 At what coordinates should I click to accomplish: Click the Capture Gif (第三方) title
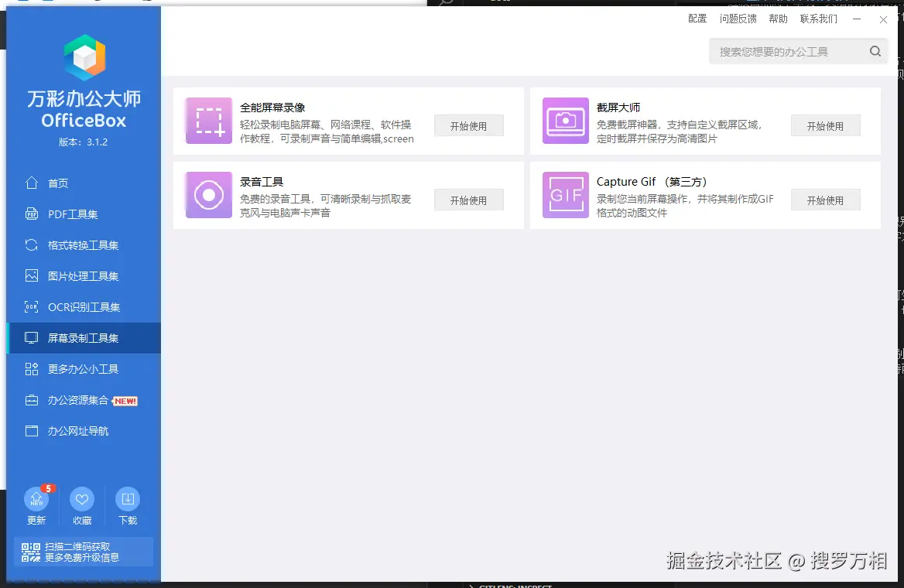click(x=652, y=182)
